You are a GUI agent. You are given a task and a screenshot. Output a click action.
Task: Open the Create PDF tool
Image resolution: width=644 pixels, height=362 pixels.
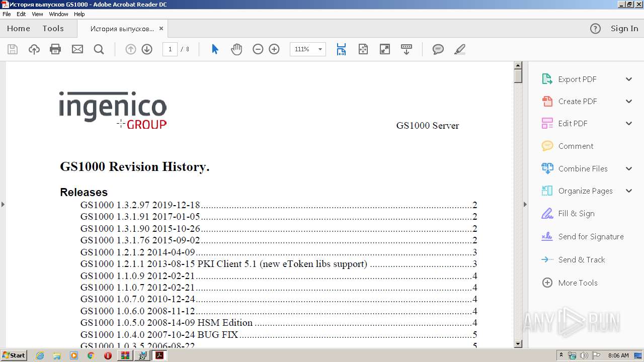tap(578, 102)
